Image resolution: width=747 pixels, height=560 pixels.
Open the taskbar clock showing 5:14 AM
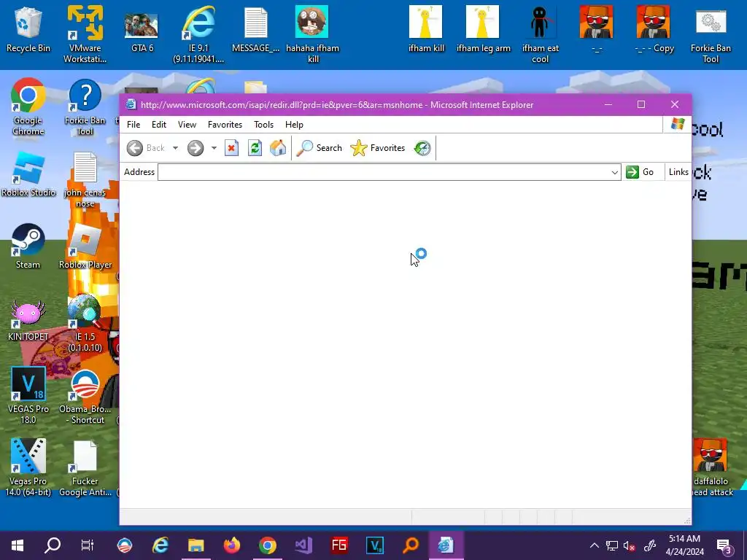[x=684, y=545]
